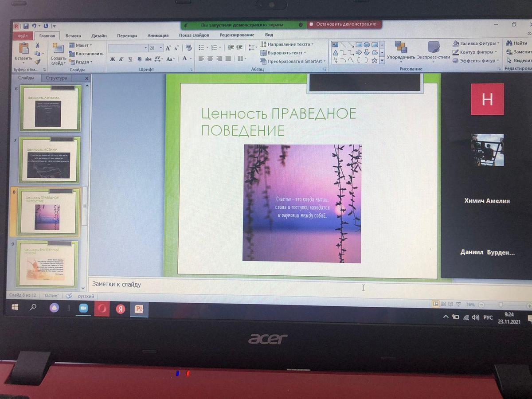Switch to the Вставка (Insert) ribbon tab
532x399 pixels.
(x=73, y=35)
